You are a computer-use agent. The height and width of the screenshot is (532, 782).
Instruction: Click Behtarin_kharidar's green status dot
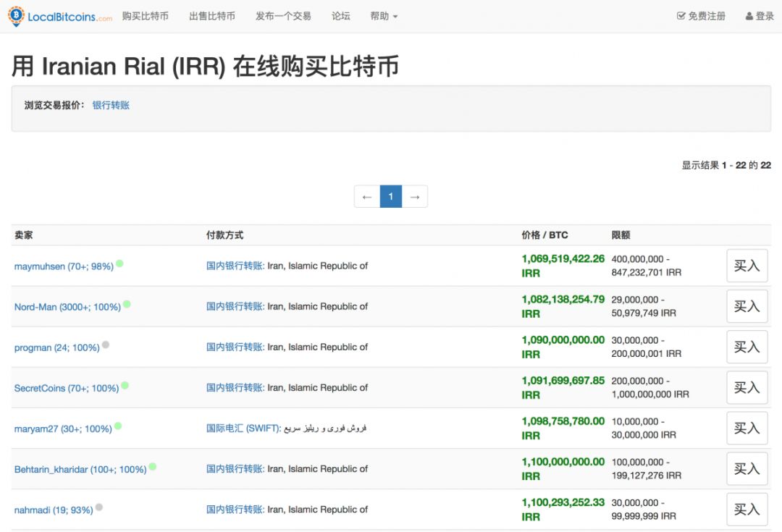click(153, 467)
